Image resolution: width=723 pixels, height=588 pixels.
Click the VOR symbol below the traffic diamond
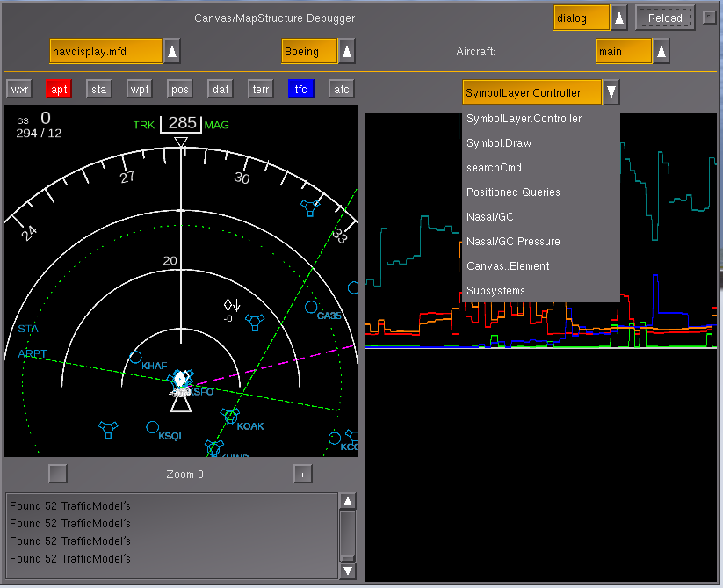point(255,322)
